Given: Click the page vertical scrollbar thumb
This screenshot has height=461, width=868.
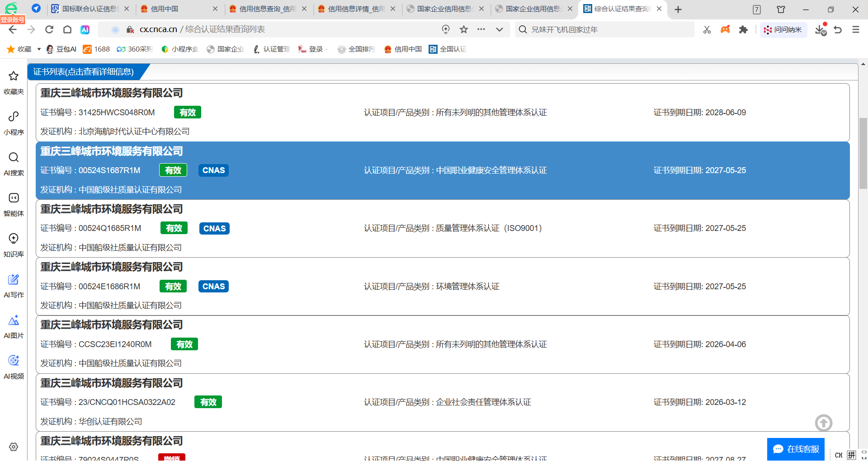Looking at the screenshot, I should (863, 153).
